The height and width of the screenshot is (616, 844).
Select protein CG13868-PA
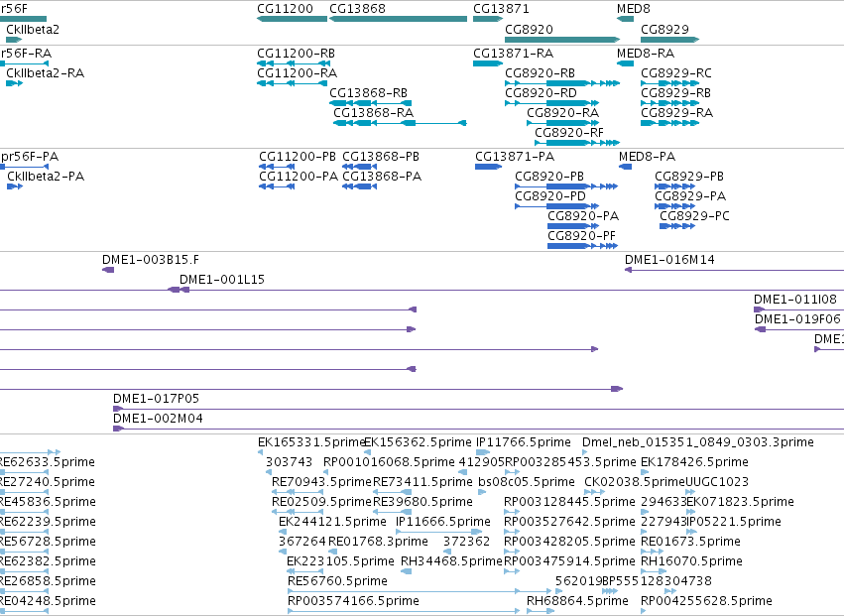(360, 186)
